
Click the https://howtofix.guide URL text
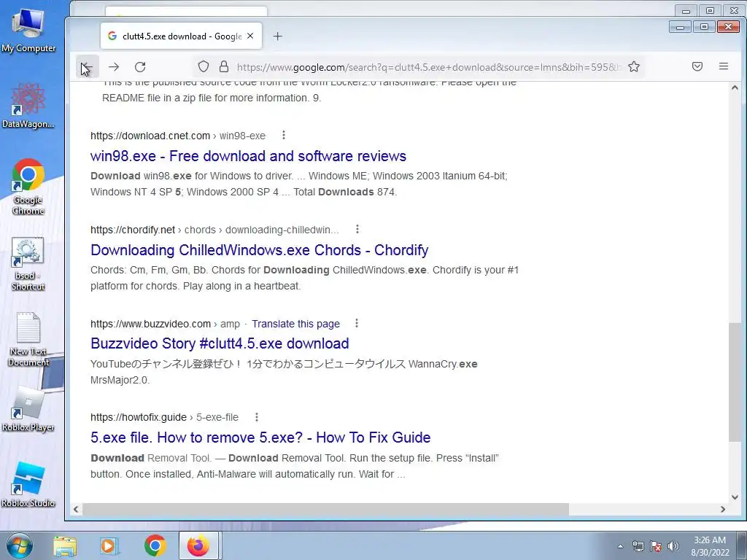139,418
